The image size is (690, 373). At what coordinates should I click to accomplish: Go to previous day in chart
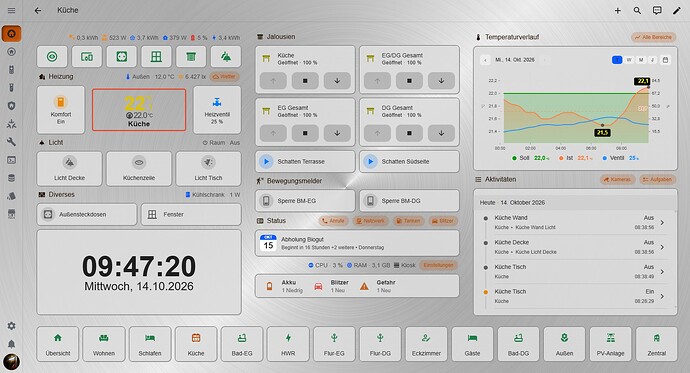[x=485, y=60]
